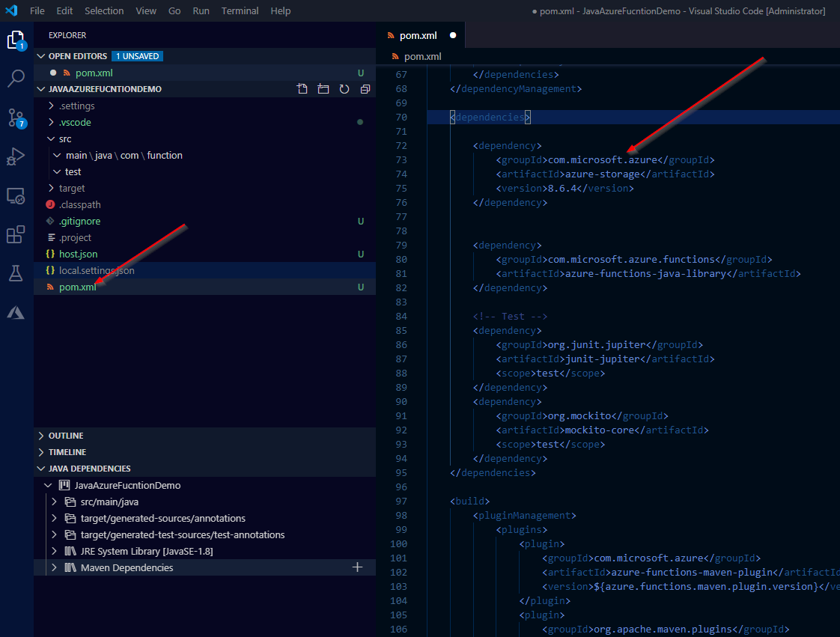Open the Azure view in activity bar
Viewport: 840px width, 637px height.
(16, 313)
